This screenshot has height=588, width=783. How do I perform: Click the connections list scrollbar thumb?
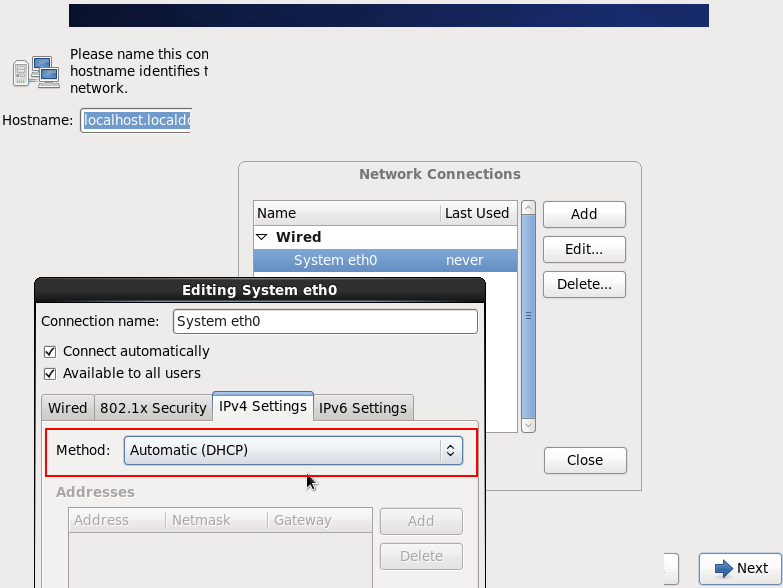528,316
